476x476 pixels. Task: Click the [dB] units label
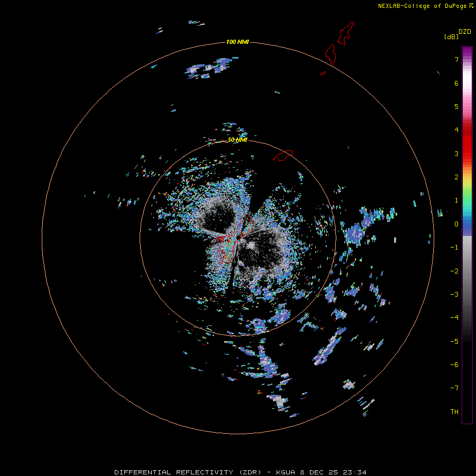[452, 36]
